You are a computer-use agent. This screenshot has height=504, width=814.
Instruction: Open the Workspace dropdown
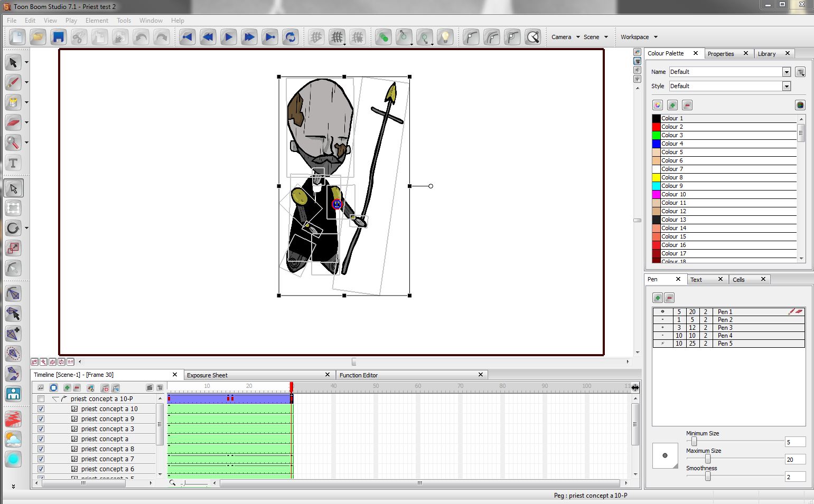click(639, 37)
